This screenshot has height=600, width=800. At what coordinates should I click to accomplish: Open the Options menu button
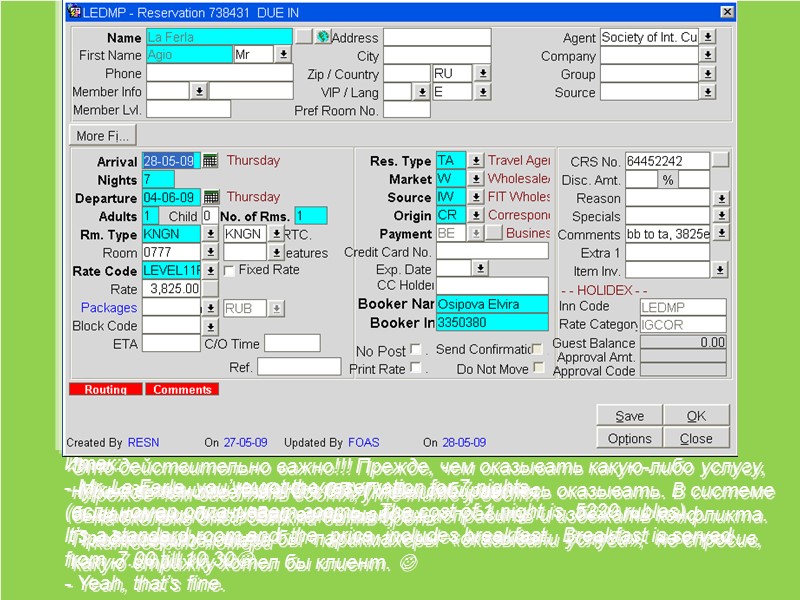pyautogui.click(x=630, y=438)
